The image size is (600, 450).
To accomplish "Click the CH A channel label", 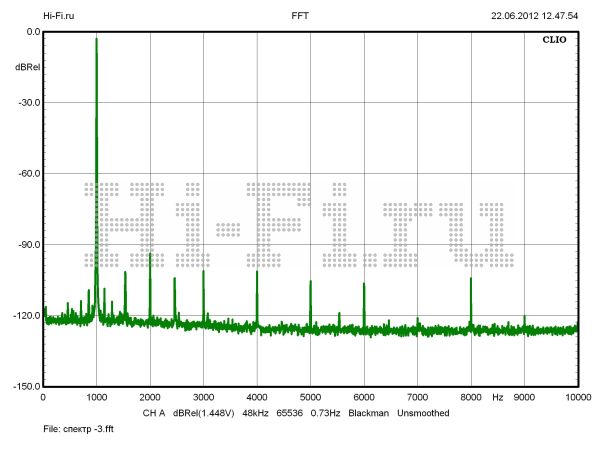I will [x=152, y=412].
